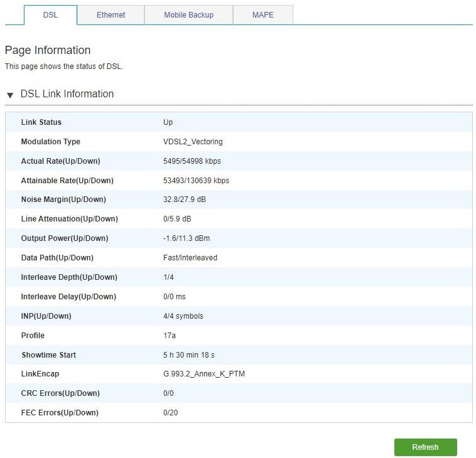This screenshot has height=458, width=476.
Task: Select the Link Status value Up
Action: coord(168,122)
